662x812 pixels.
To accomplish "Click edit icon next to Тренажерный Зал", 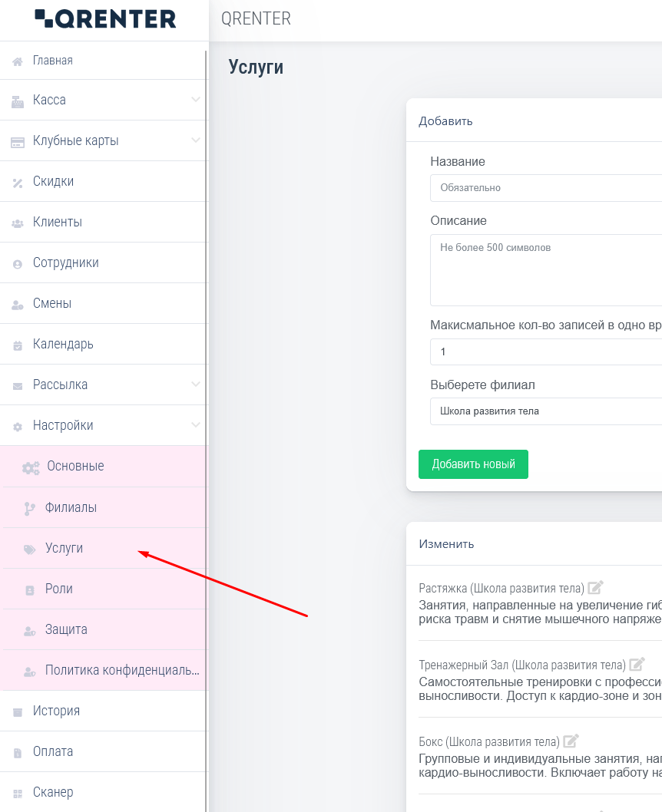I will (x=637, y=665).
